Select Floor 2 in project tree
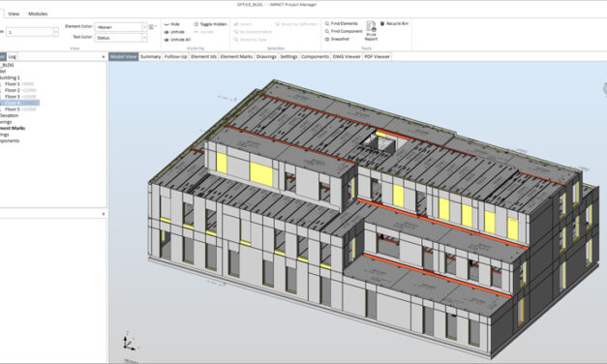Screen dimensions: 607x364 coord(12,90)
